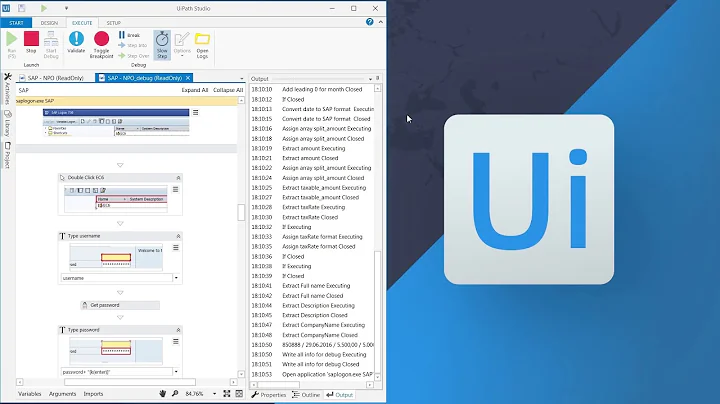Activate the pan hand tool

[x=163, y=394]
